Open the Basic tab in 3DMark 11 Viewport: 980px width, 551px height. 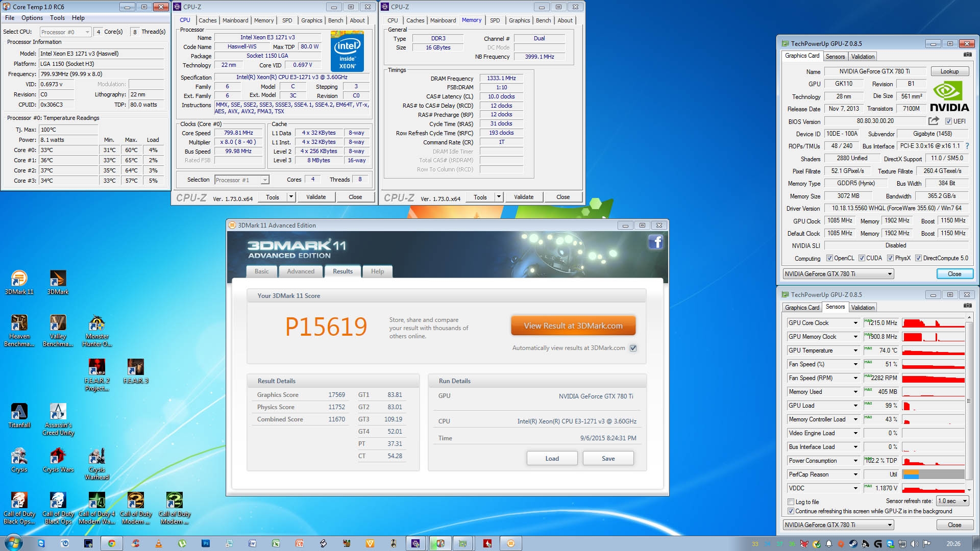(262, 271)
